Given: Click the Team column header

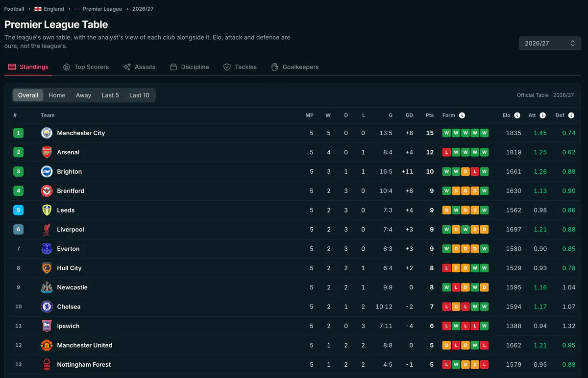Looking at the screenshot, I should (x=48, y=116).
